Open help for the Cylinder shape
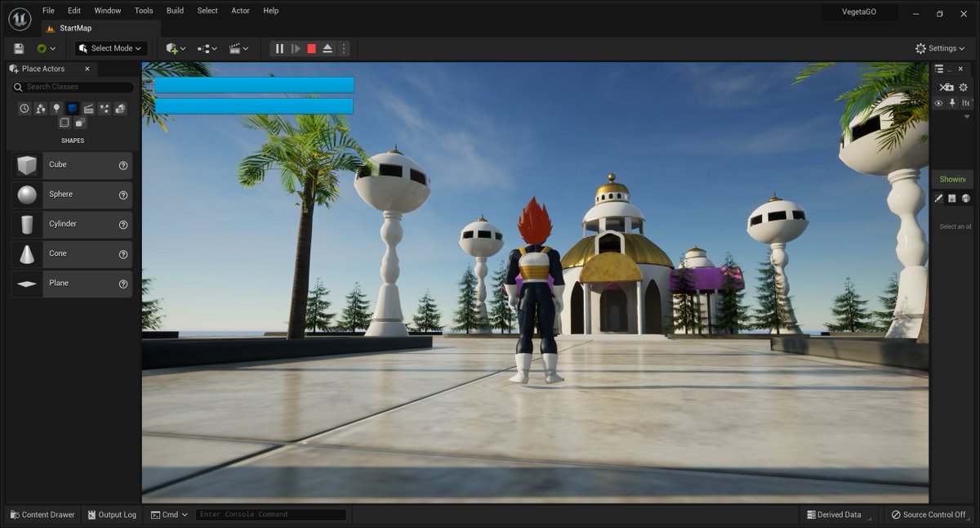The width and height of the screenshot is (980, 528). pyautogui.click(x=123, y=224)
